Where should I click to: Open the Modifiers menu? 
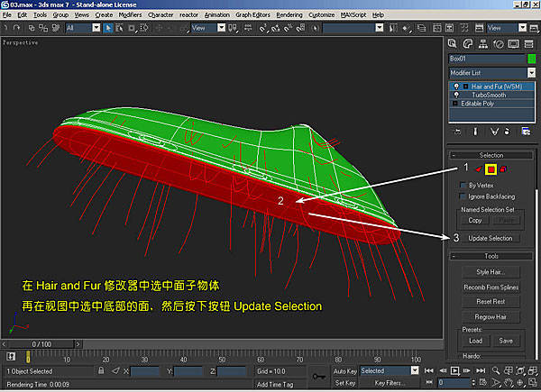(130, 14)
